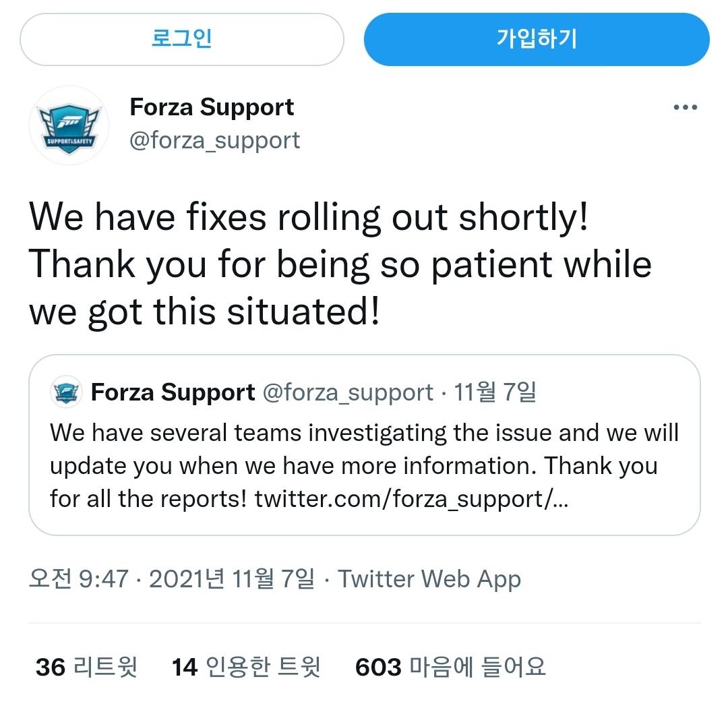Click the @forza_support handle under the top name
Screen dimensions: 728x710
click(x=214, y=140)
